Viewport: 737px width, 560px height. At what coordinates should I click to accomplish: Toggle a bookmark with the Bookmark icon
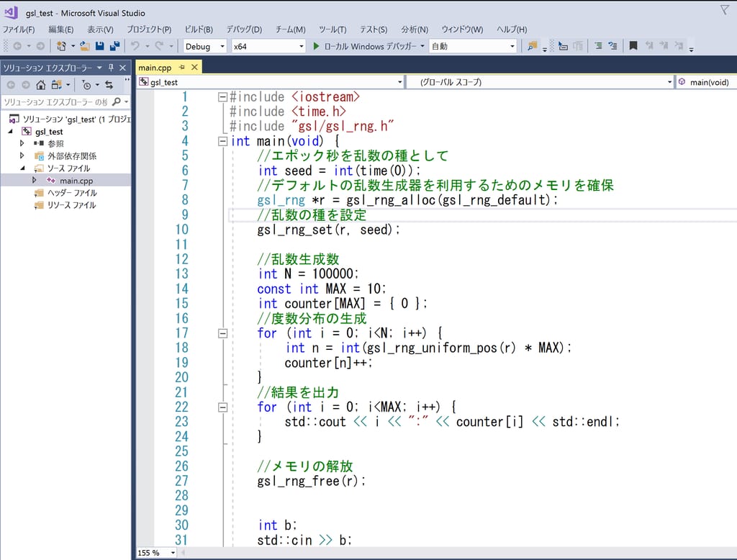pyautogui.click(x=633, y=45)
